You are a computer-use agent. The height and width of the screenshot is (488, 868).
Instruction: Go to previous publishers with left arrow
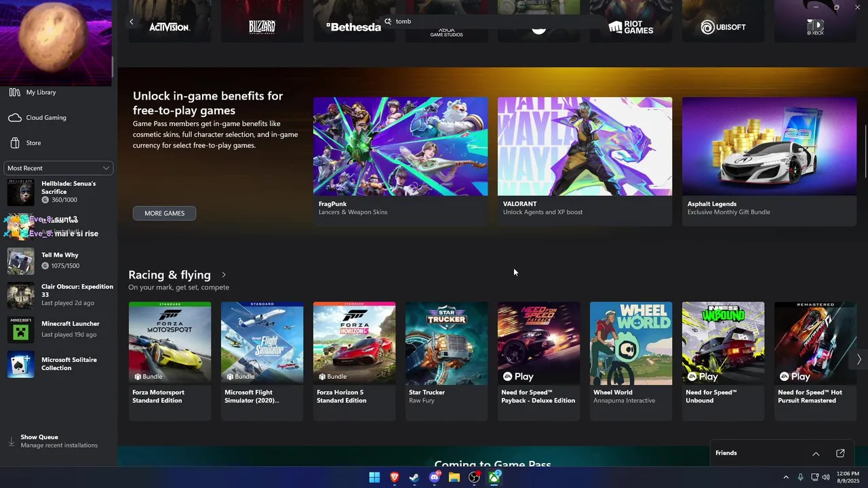[132, 22]
